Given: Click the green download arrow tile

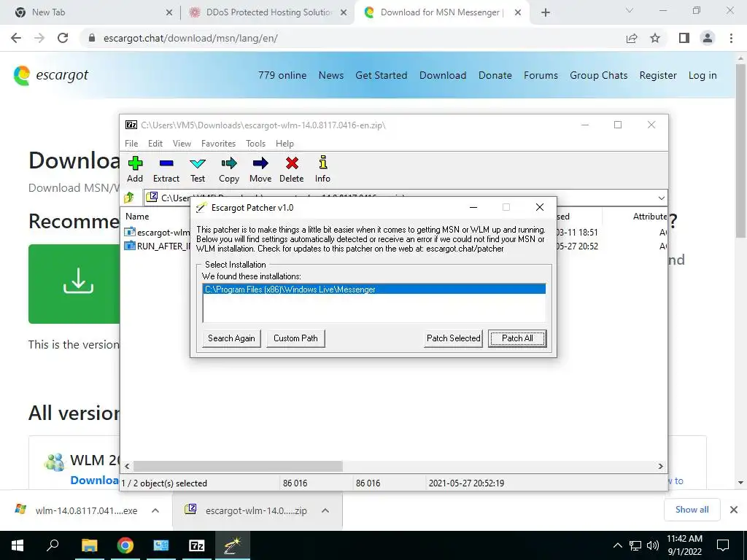Looking at the screenshot, I should 74,284.
